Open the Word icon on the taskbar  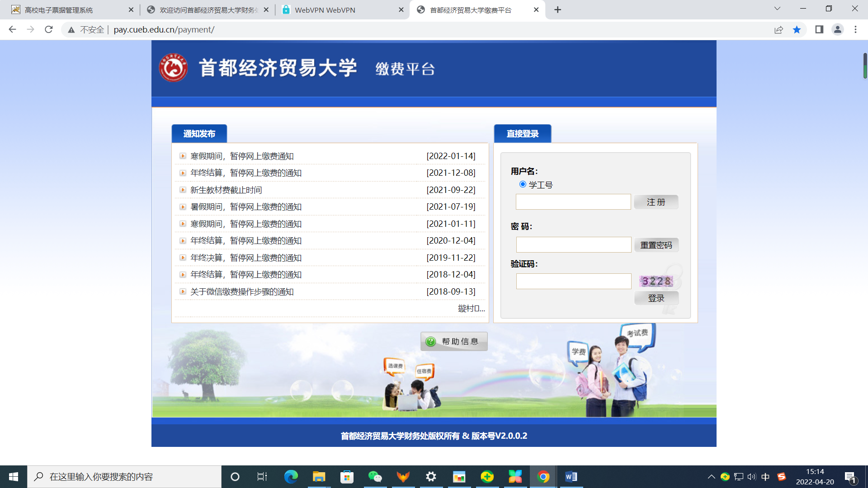pyautogui.click(x=571, y=477)
